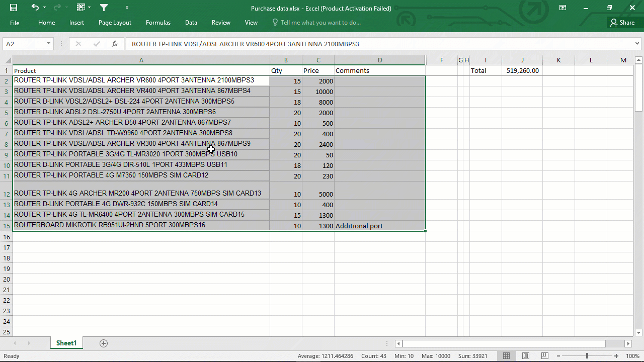Click the Cancel (X) icon in formula bar

(78, 44)
